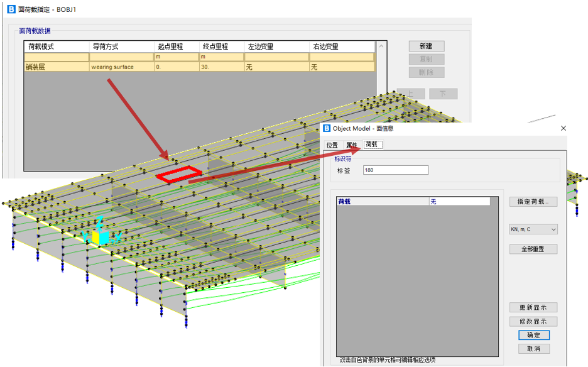Cancel with the 取消 button
The image size is (588, 367).
pos(533,349)
